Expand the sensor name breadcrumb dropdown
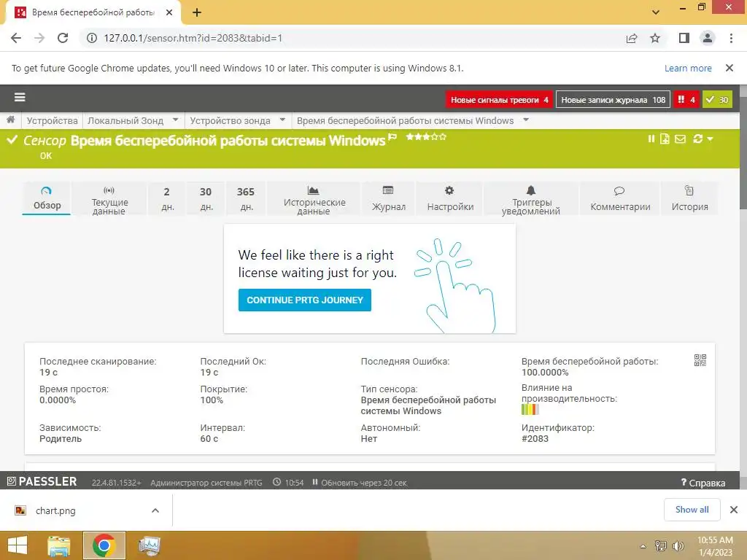The height and width of the screenshot is (560, 747). point(526,120)
